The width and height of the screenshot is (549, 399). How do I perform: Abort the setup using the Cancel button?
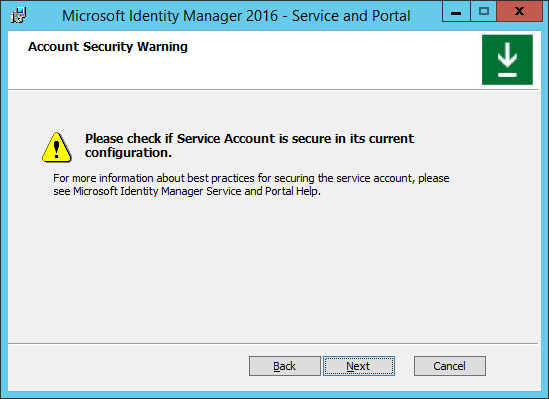pos(450,366)
